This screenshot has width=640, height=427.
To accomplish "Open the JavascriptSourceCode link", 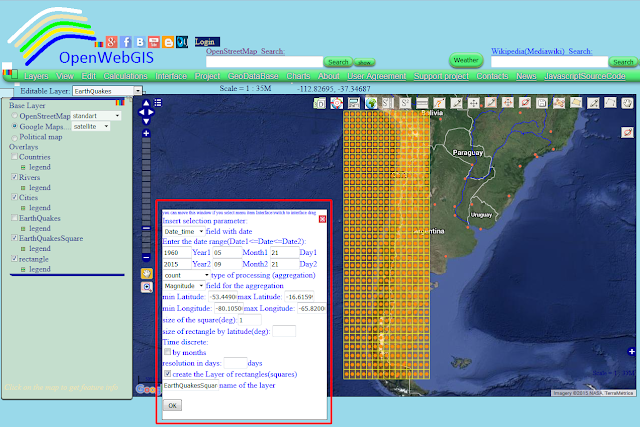I will click(584, 76).
